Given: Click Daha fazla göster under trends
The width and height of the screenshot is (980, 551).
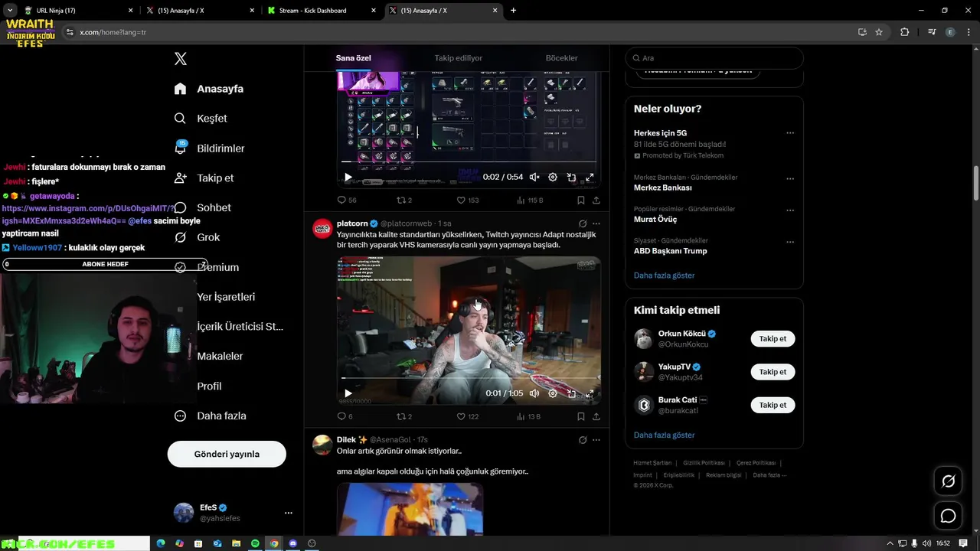Looking at the screenshot, I should coord(664,275).
